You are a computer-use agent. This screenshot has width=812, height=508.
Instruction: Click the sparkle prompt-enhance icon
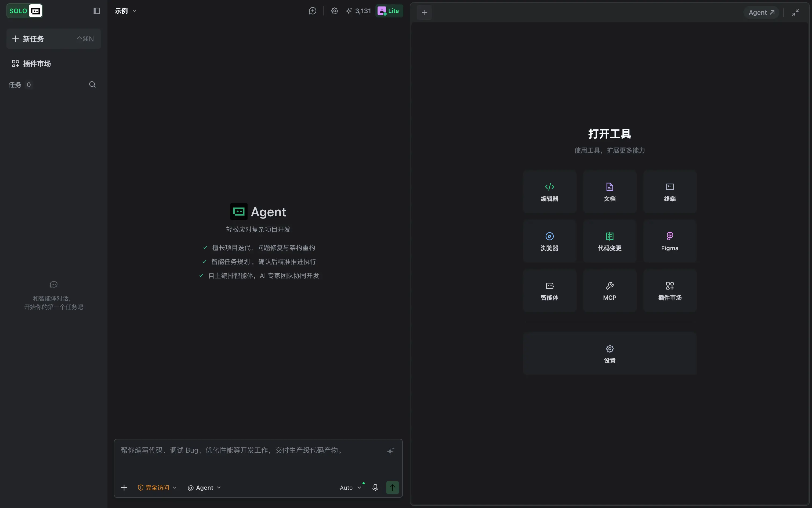pyautogui.click(x=390, y=451)
